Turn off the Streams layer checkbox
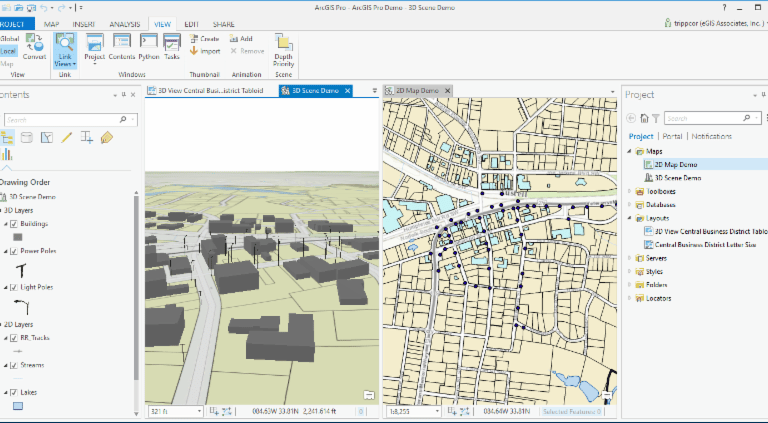Screen dimensions: 768x423 [12, 366]
